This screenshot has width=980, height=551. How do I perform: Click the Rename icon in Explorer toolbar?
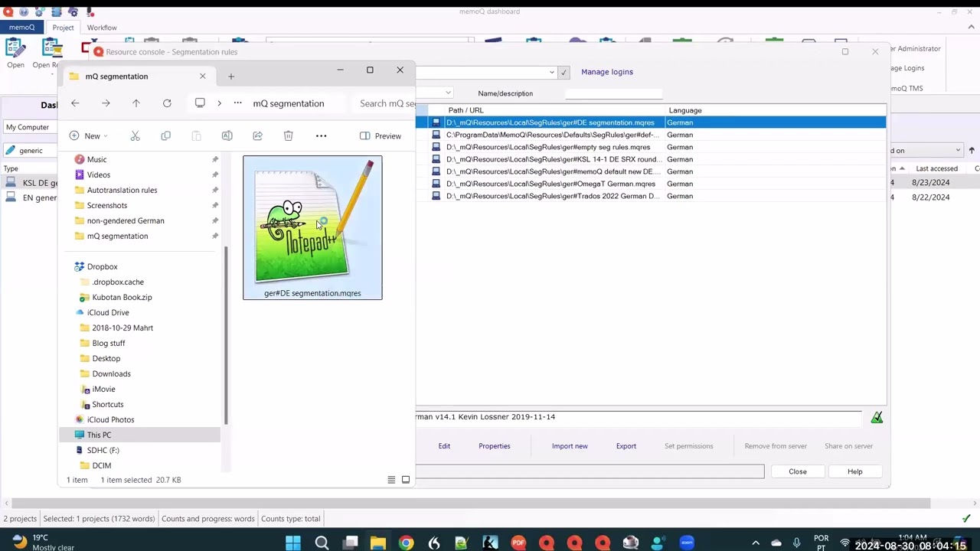(x=227, y=135)
